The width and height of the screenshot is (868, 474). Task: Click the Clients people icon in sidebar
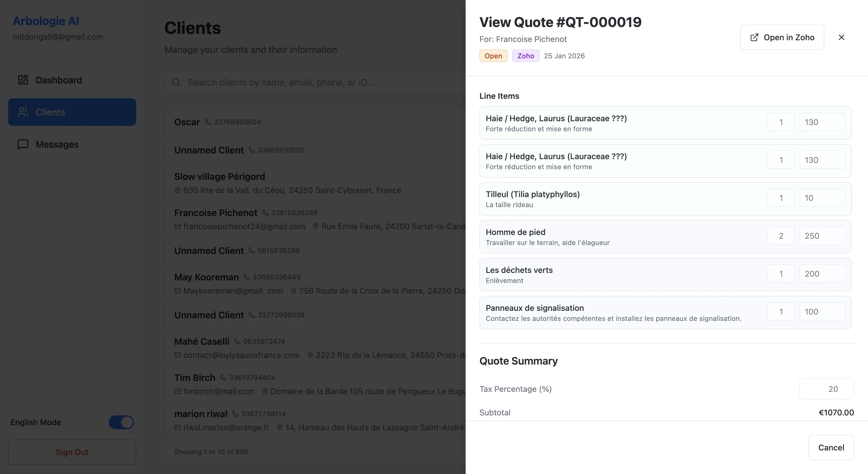23,112
